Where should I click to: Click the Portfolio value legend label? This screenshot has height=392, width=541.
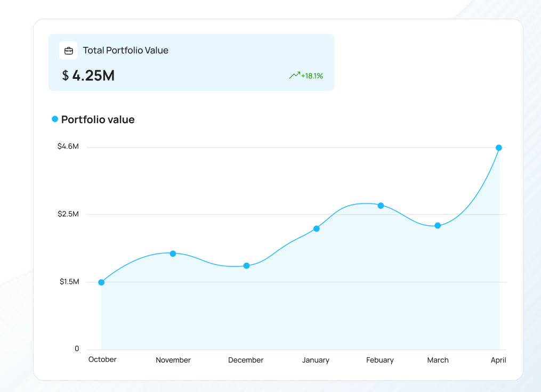click(x=98, y=120)
